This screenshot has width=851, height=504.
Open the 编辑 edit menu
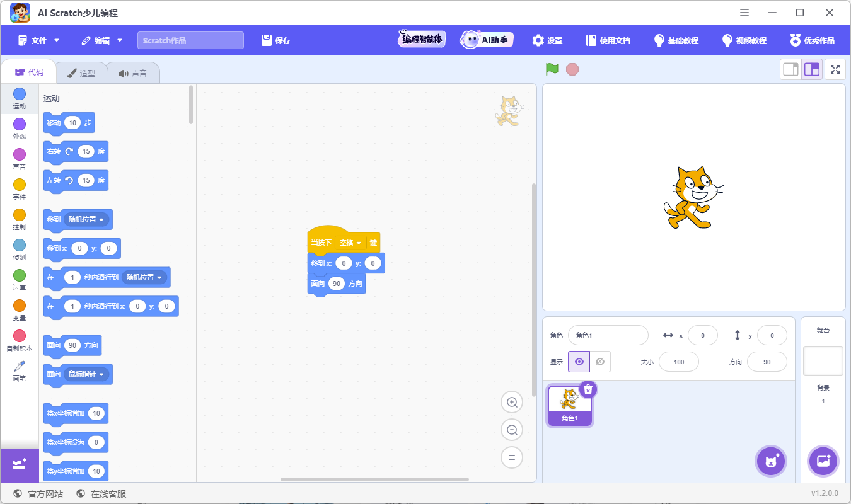pyautogui.click(x=102, y=40)
